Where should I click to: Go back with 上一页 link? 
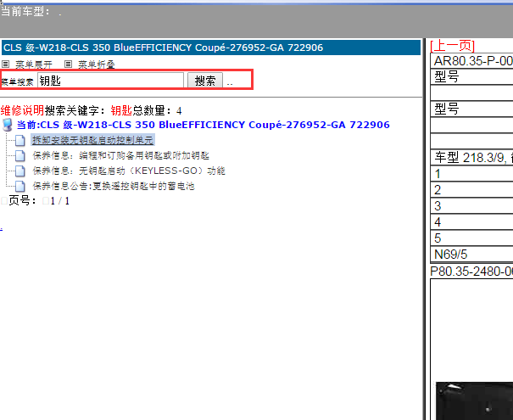(453, 46)
